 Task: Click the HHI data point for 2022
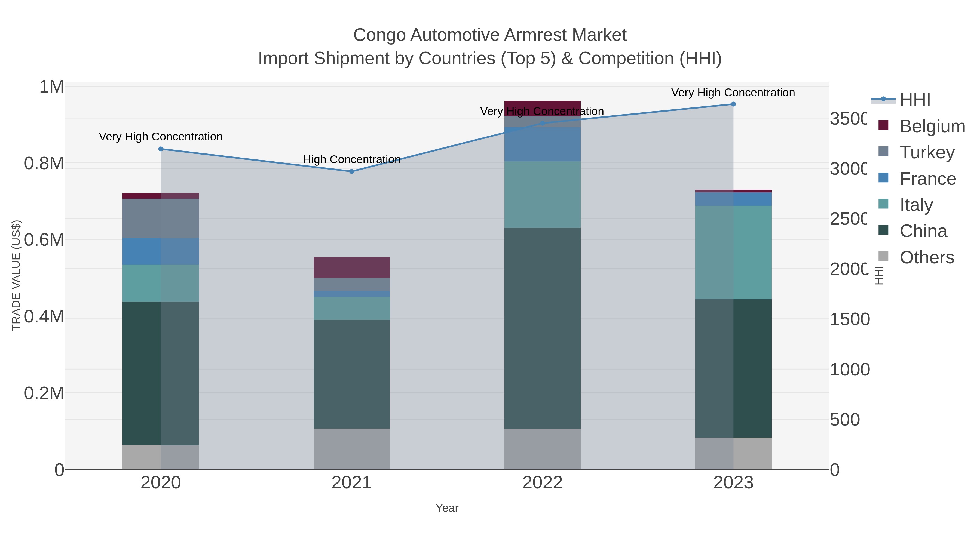point(543,123)
